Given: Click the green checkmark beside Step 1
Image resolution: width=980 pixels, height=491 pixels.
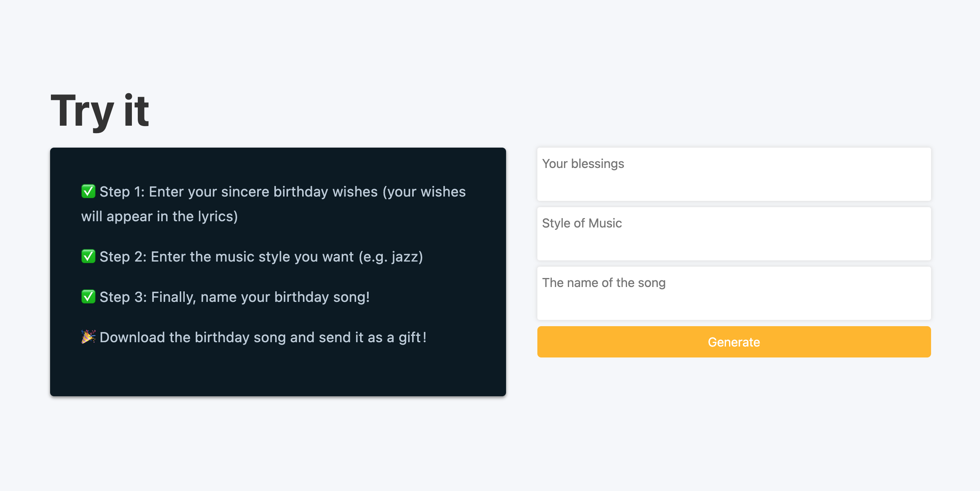Looking at the screenshot, I should (88, 191).
